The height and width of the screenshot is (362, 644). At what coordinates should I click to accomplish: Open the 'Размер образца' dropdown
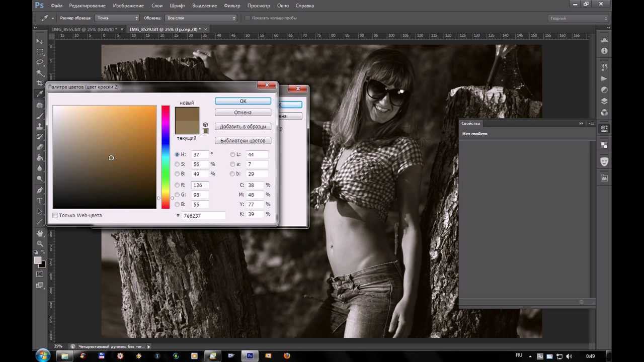(117, 18)
